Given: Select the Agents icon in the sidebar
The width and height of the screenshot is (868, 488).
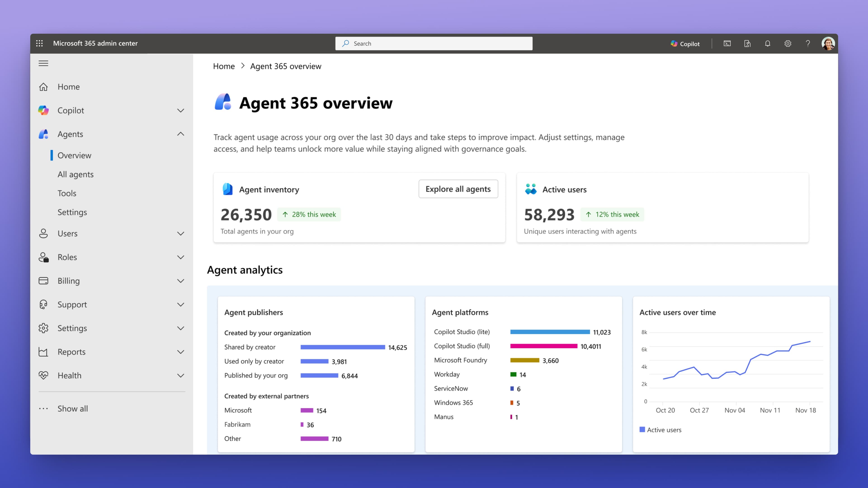Looking at the screenshot, I should click(x=43, y=134).
